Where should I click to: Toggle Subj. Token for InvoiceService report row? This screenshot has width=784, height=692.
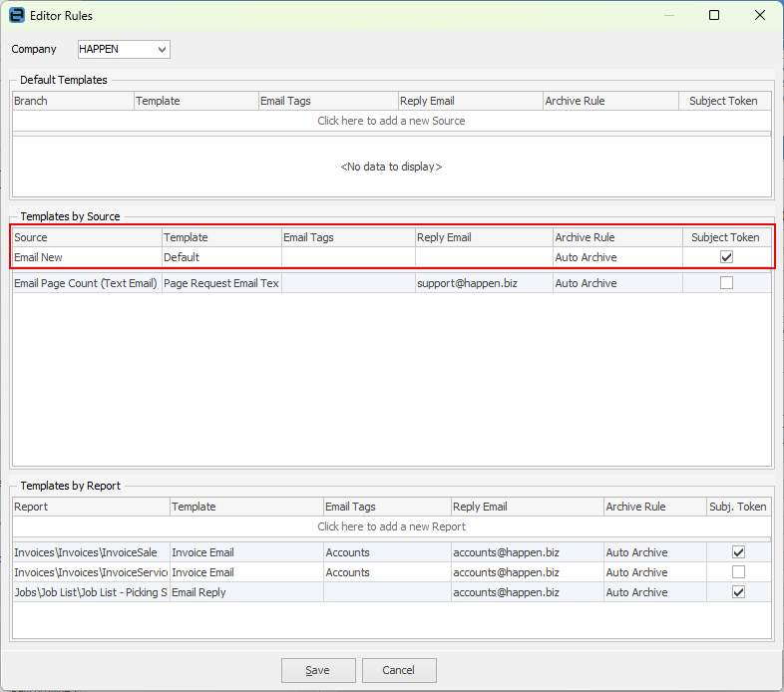click(x=738, y=571)
